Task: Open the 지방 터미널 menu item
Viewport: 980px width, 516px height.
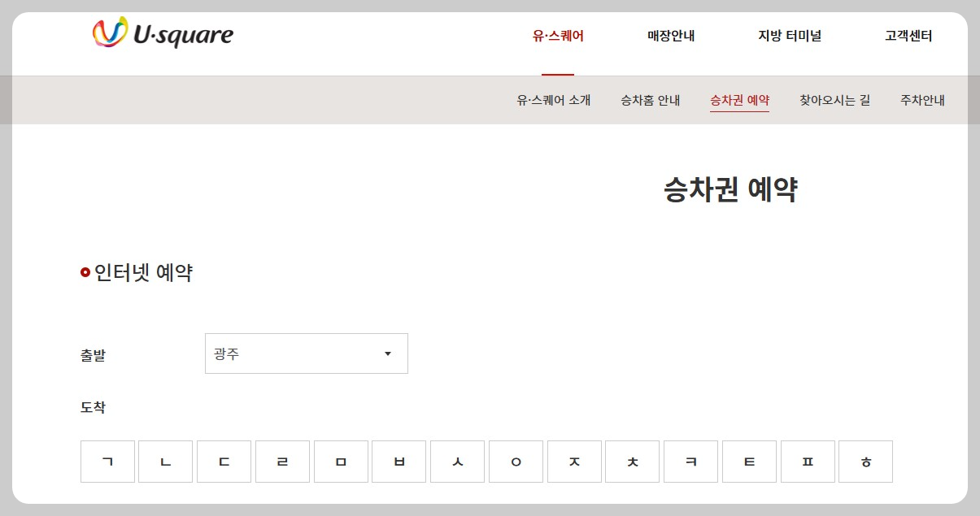Action: coord(787,36)
